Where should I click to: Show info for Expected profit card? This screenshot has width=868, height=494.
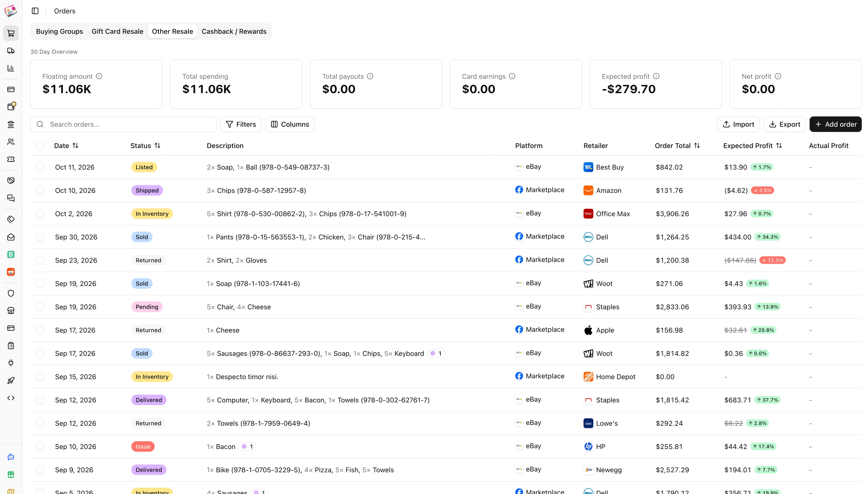(x=656, y=76)
